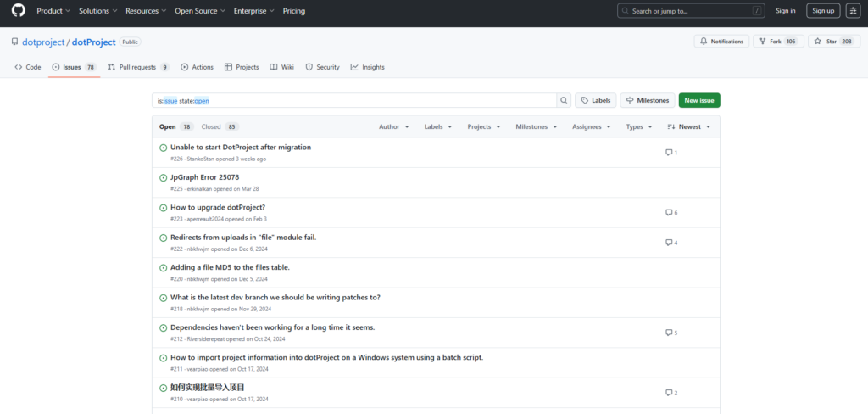
Task: Expand the Product menu in header
Action: pos(53,11)
